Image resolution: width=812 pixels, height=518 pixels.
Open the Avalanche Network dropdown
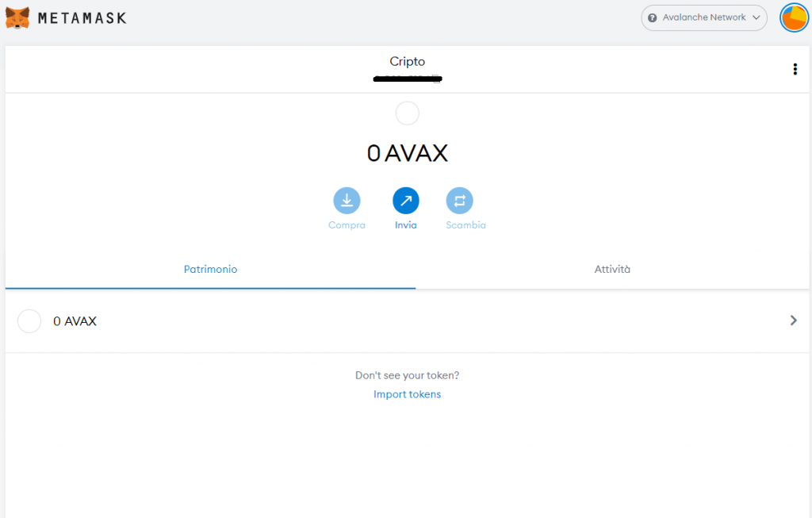coord(704,17)
